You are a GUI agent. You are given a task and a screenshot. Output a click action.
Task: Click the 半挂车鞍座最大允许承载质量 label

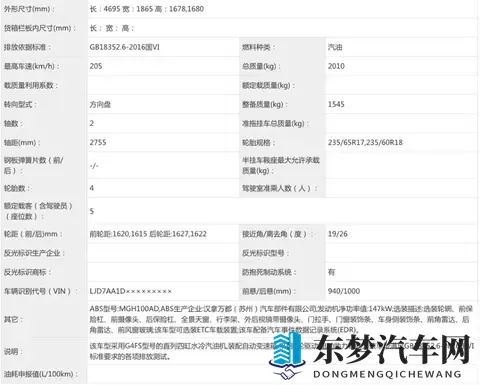coord(281,166)
